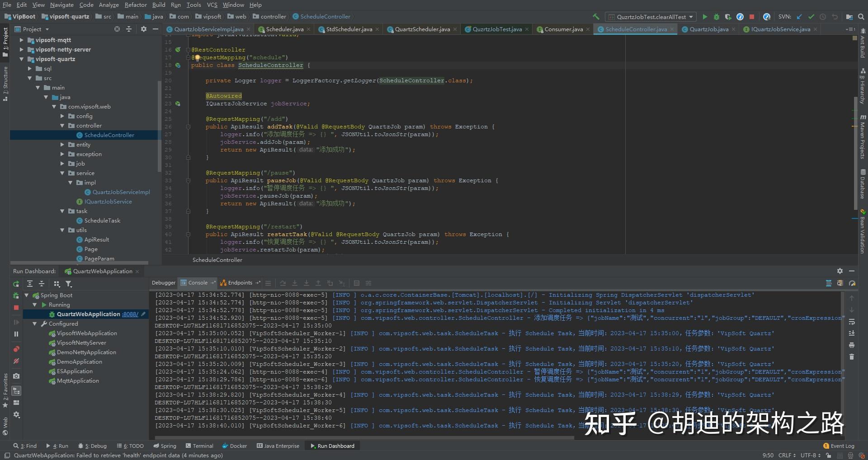
Task: Open the Refactor menu
Action: 136,5
